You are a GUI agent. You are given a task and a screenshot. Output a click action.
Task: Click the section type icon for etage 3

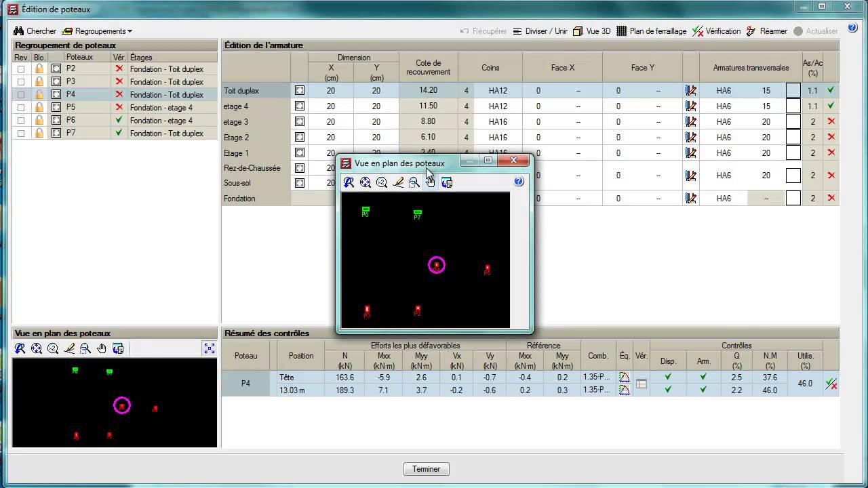pyautogui.click(x=299, y=122)
